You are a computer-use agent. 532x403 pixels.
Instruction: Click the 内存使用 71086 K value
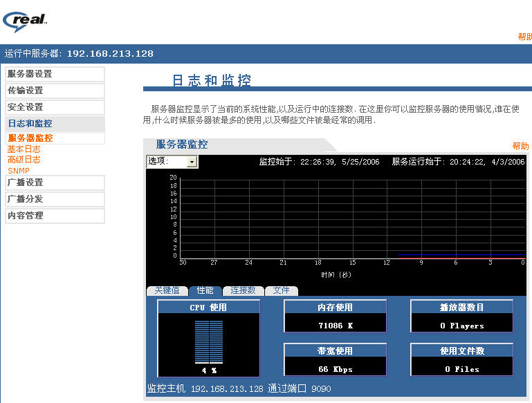[x=336, y=326]
